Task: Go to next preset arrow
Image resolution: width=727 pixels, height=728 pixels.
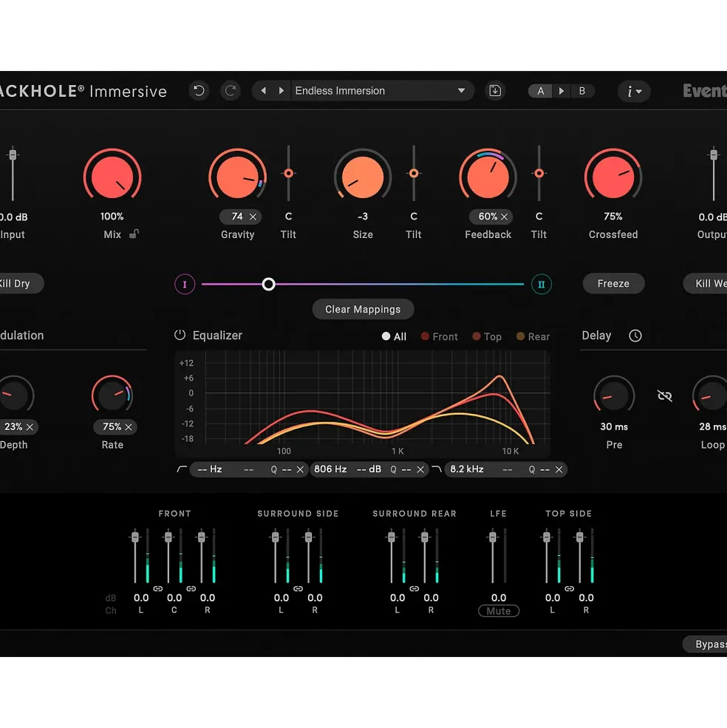Action: coord(281,90)
